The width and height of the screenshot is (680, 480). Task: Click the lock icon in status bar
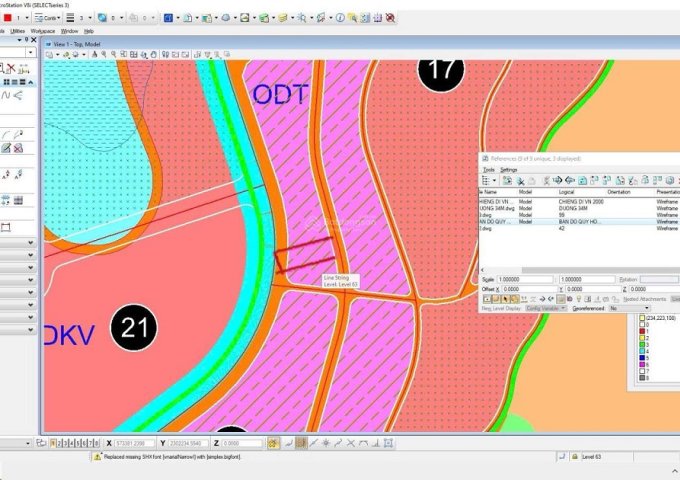point(575,457)
